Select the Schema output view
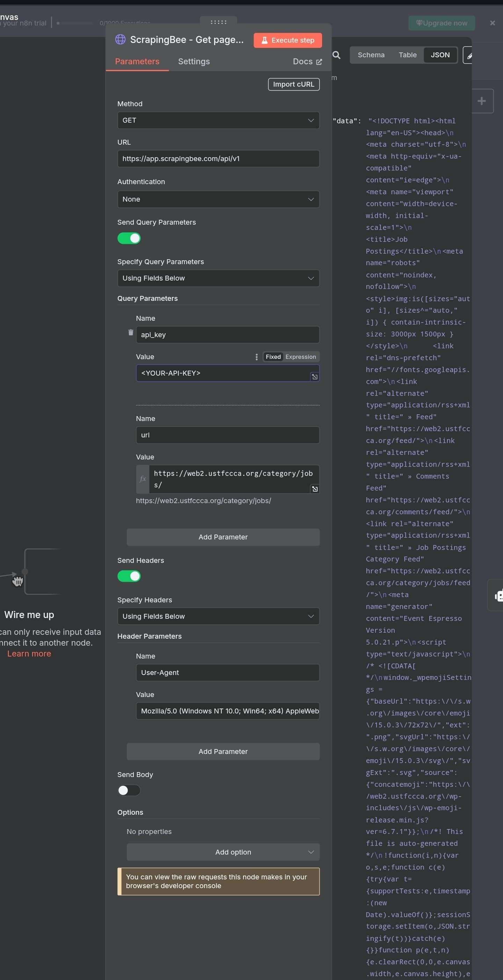This screenshot has height=980, width=503. 371,55
